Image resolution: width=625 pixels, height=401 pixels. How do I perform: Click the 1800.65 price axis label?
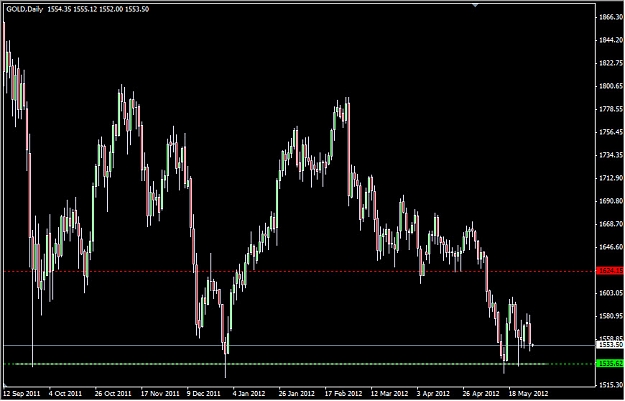pyautogui.click(x=611, y=86)
